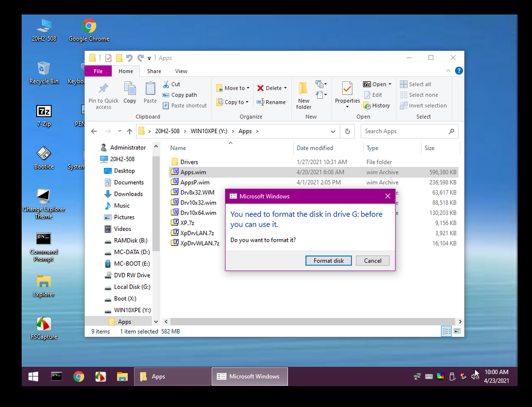
Task: Sort by the Date modified column
Action: click(x=328, y=148)
